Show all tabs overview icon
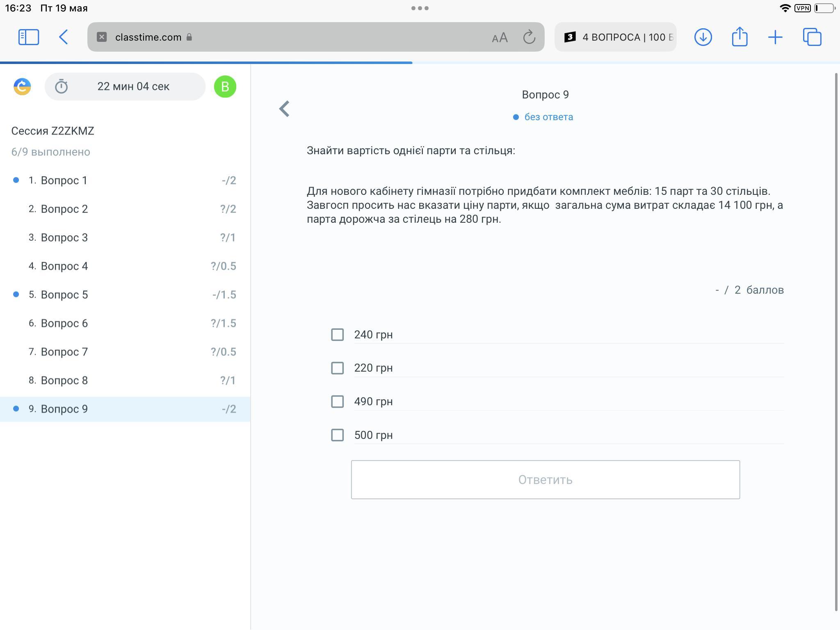The width and height of the screenshot is (840, 630). [x=812, y=37]
